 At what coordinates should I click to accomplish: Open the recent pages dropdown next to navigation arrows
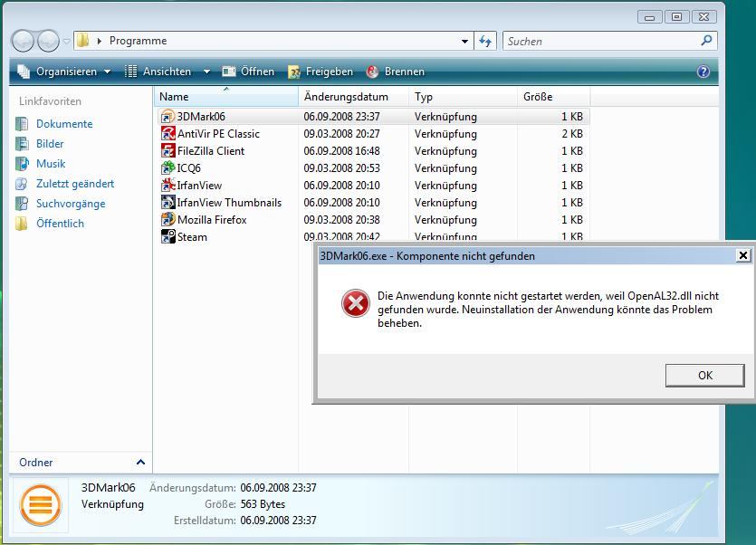point(66,41)
